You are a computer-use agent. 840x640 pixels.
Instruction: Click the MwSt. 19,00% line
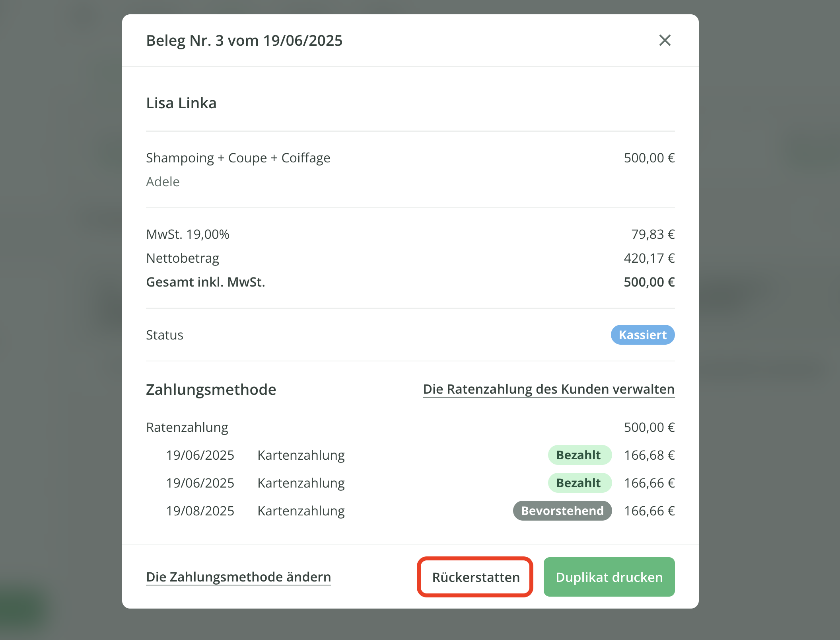coord(188,234)
